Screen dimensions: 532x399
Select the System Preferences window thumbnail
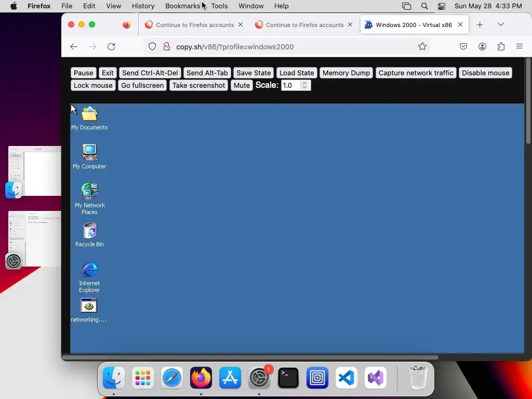point(35,239)
